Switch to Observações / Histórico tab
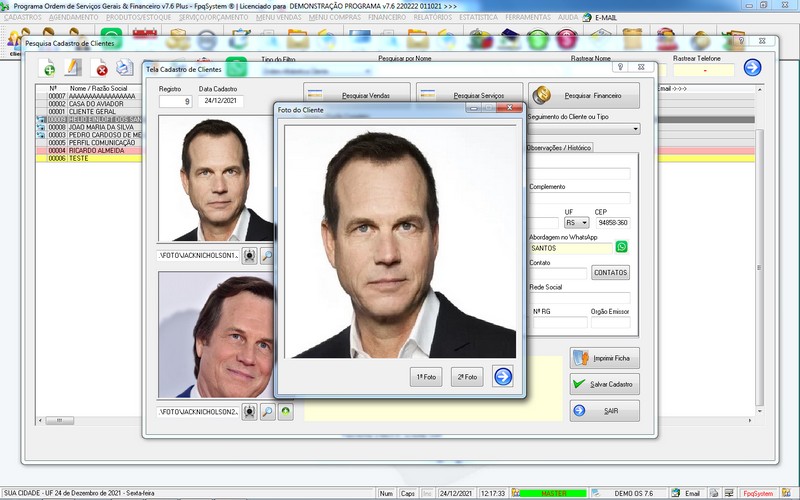The image size is (800, 500). [559, 147]
